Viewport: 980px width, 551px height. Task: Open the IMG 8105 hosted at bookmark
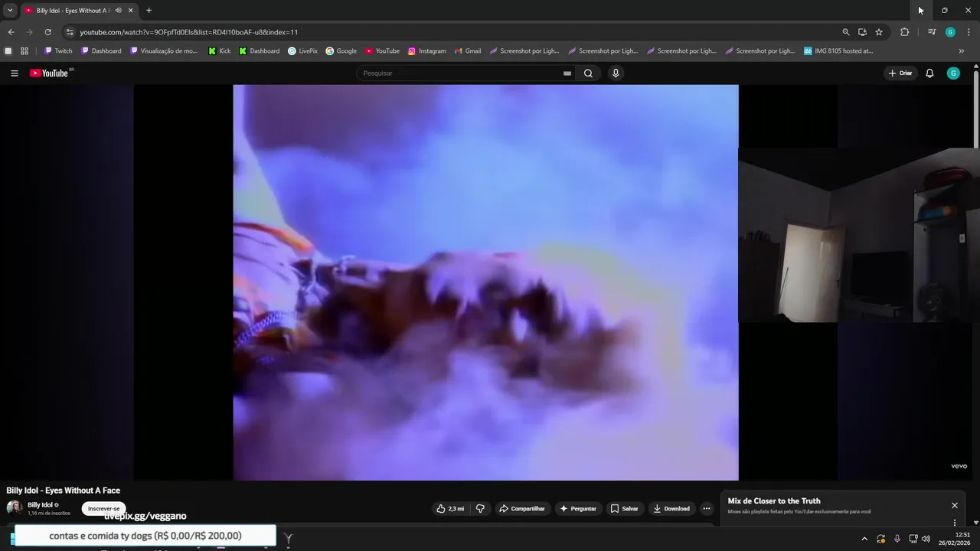tap(838, 51)
